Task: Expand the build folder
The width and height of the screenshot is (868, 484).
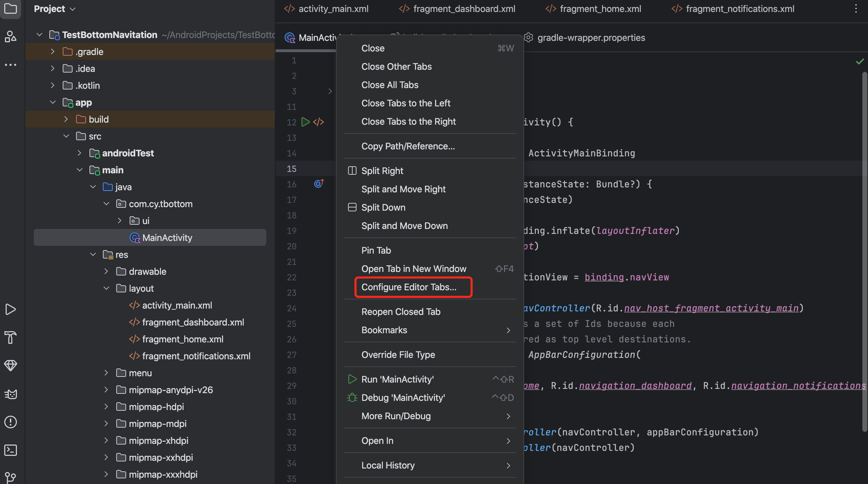Action: coord(66,119)
